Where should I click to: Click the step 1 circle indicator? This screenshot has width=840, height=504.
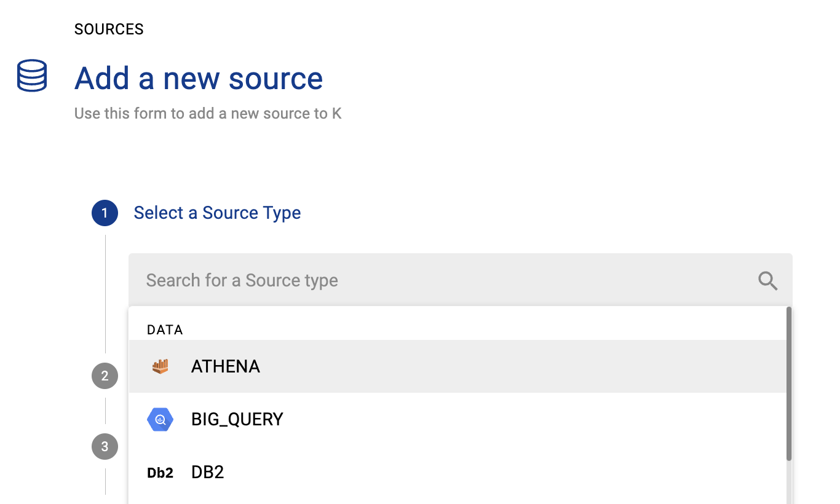click(x=105, y=213)
